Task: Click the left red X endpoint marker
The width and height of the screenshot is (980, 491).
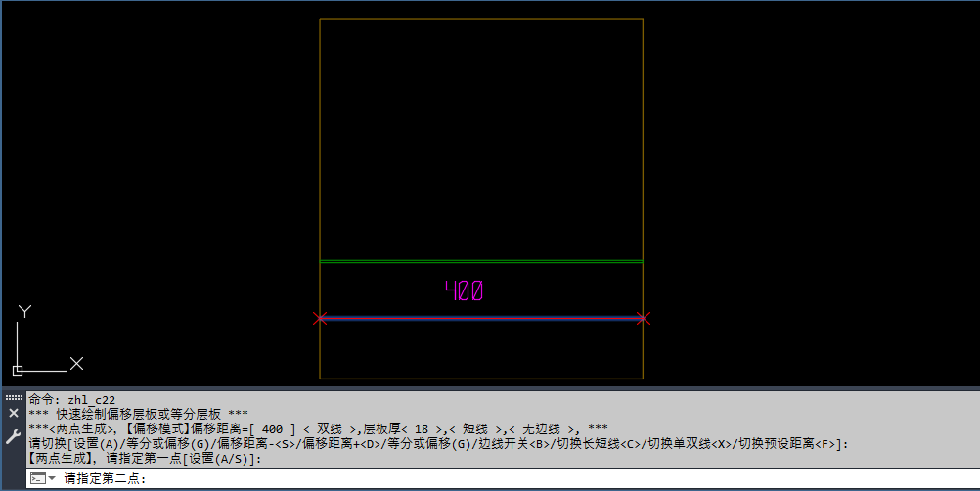Action: click(320, 319)
